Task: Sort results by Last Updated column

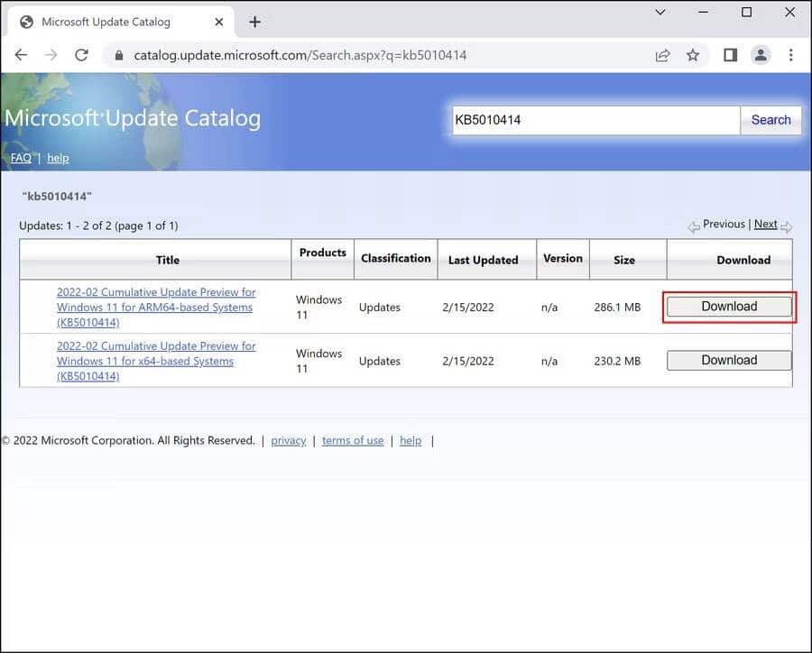Action: [x=483, y=260]
